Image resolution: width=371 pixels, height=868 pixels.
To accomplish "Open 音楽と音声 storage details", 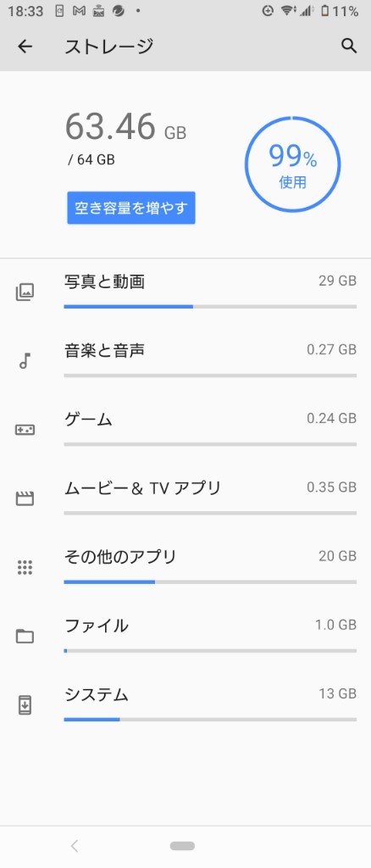I will (x=185, y=361).
